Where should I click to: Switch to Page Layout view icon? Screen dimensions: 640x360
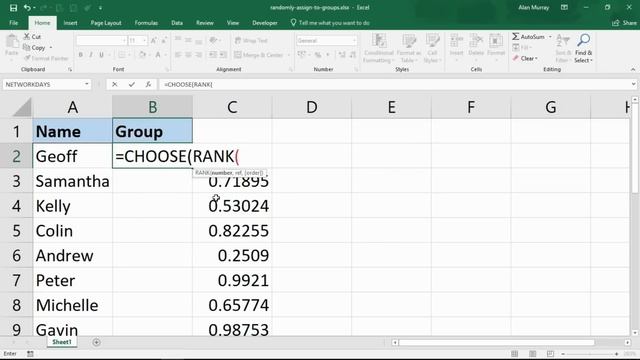click(x=533, y=354)
